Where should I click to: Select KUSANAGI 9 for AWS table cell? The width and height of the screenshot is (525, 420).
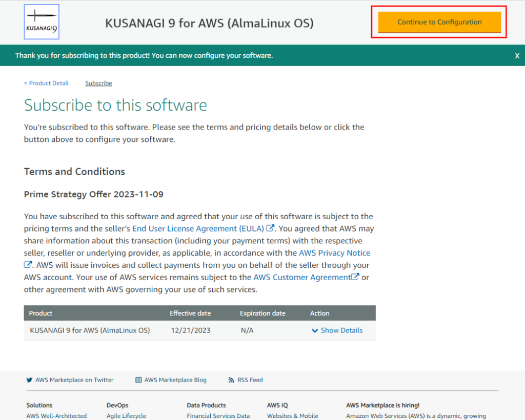[90, 330]
